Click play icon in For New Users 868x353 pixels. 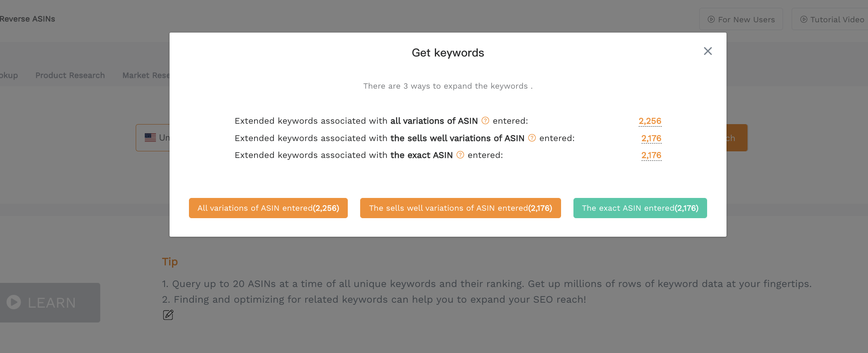coord(711,19)
